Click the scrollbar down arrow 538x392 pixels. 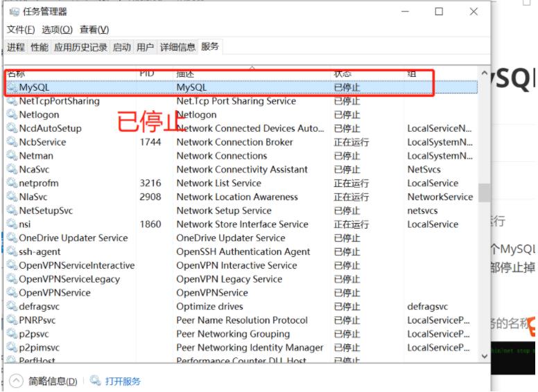pyautogui.click(x=484, y=355)
